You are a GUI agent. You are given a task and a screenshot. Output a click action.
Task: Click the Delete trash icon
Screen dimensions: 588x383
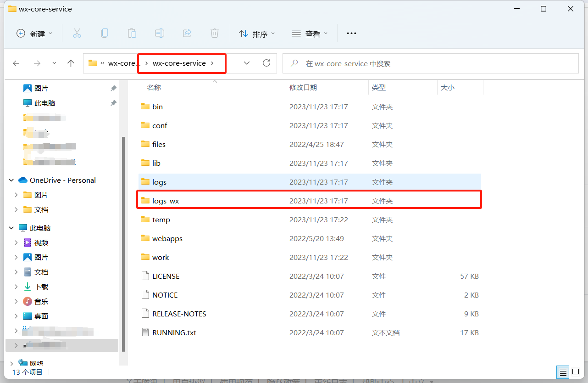point(215,34)
